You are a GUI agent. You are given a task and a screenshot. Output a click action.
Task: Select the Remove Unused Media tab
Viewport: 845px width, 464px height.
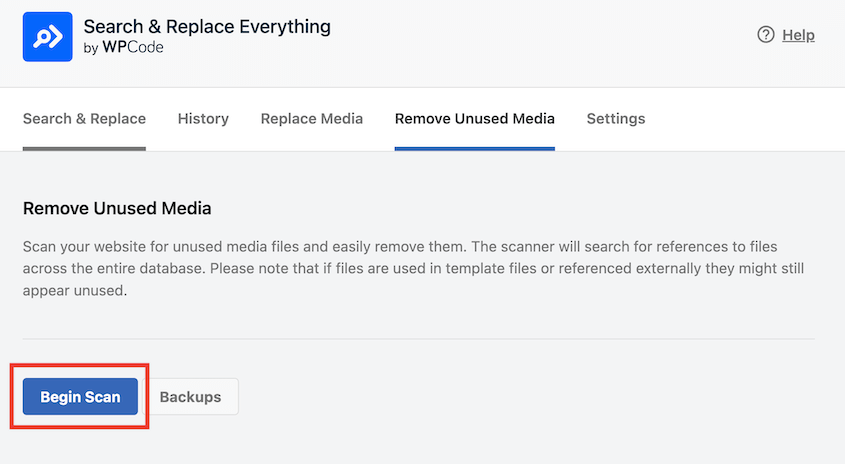(474, 118)
